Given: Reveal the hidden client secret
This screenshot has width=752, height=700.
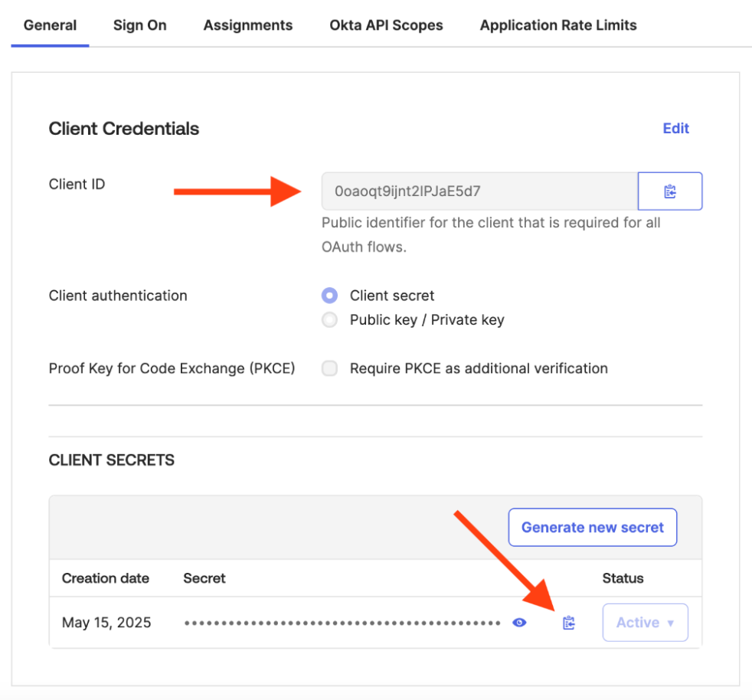Looking at the screenshot, I should 519,623.
